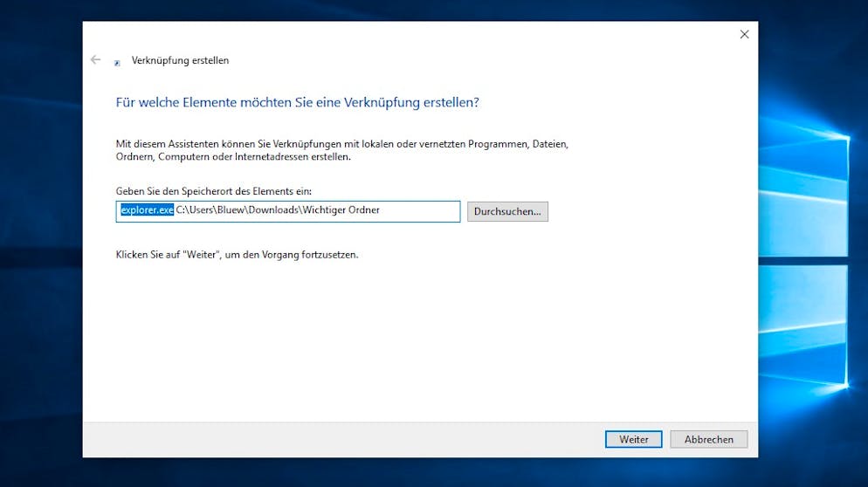Click the hint text Klicken Sie auf "Weiter"

click(237, 255)
